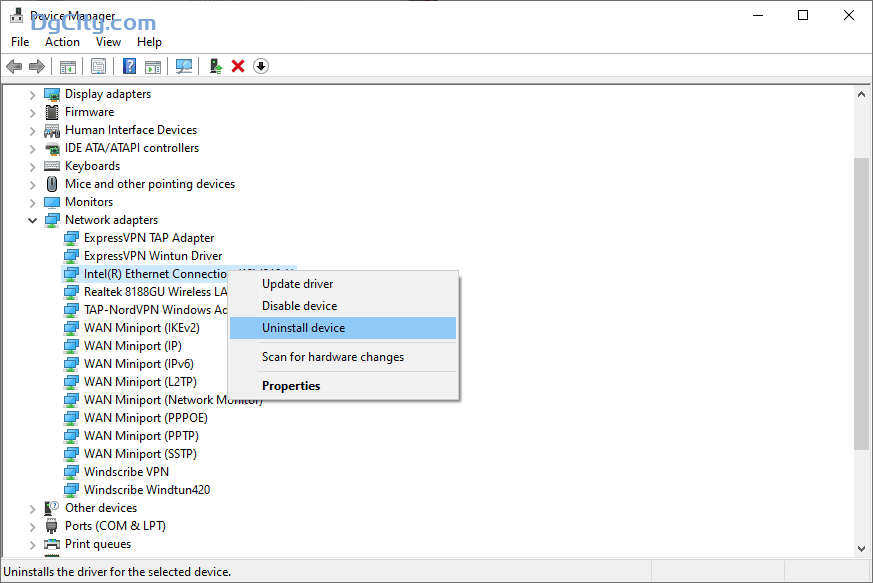Open the File menu

20,42
